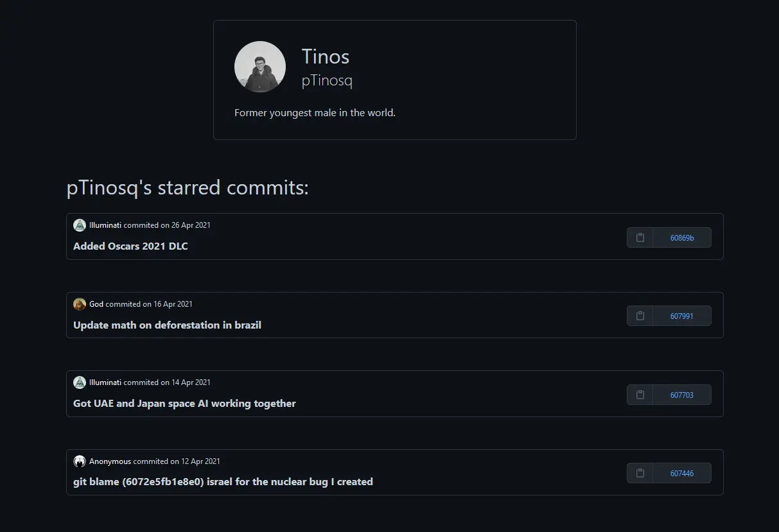The image size is (779, 532).
Task: Click the Illuminati avatar on the Oscars commit
Action: point(79,225)
